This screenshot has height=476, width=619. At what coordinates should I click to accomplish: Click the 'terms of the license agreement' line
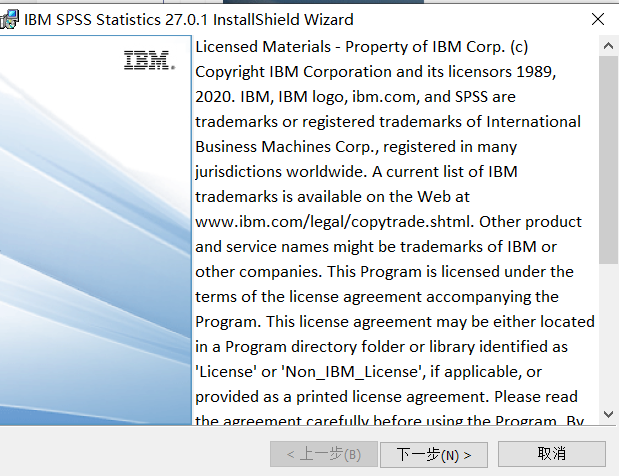pyautogui.click(x=377, y=297)
